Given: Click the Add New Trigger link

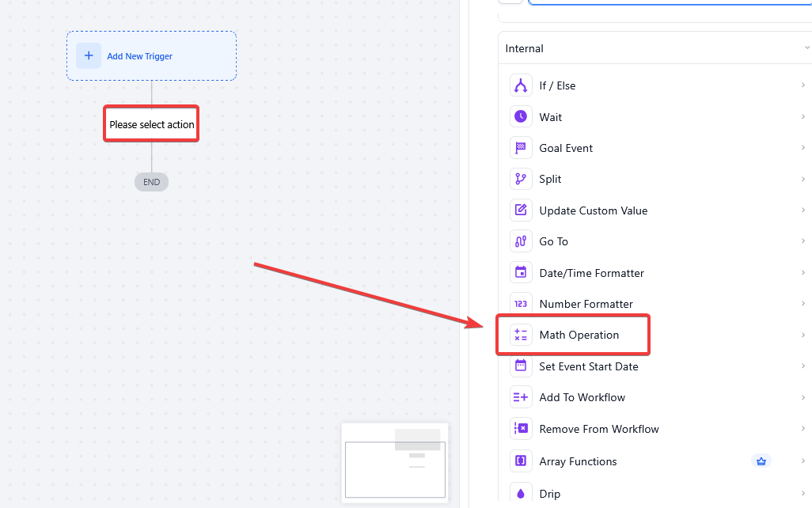Looking at the screenshot, I should (x=139, y=56).
